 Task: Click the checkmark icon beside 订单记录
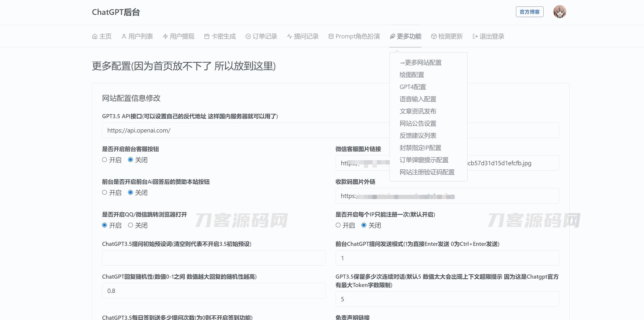(x=248, y=36)
